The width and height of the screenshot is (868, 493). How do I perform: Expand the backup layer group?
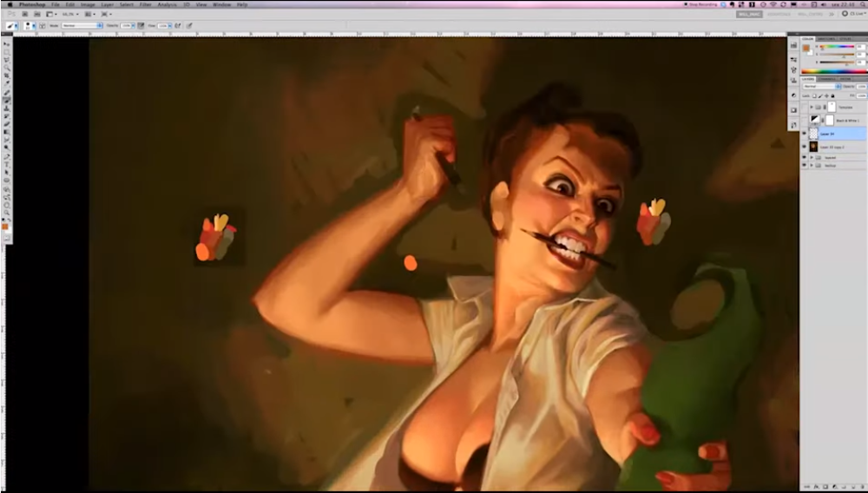[812, 166]
